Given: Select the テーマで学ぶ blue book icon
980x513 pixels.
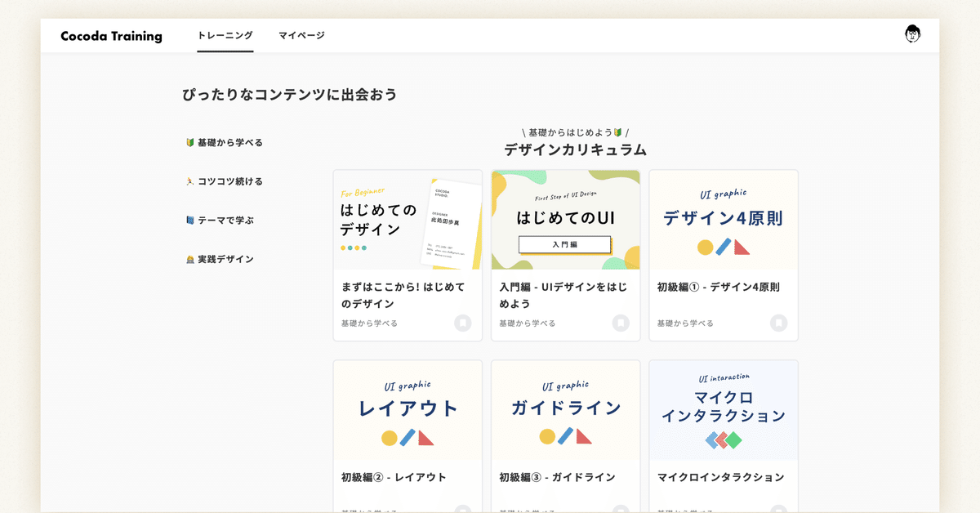Looking at the screenshot, I should click(188, 220).
